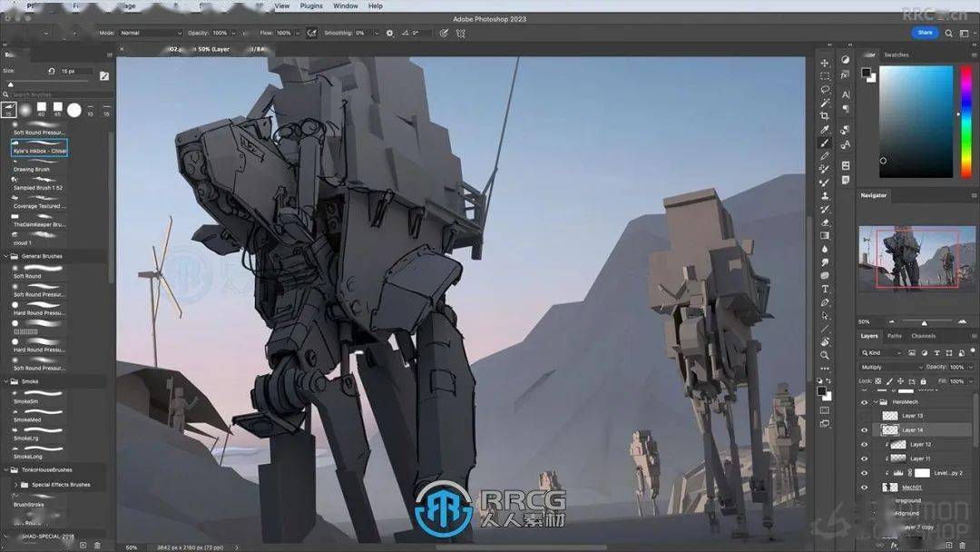Hide Layer 12 using eye icon
The height and width of the screenshot is (552, 980).
(x=864, y=444)
